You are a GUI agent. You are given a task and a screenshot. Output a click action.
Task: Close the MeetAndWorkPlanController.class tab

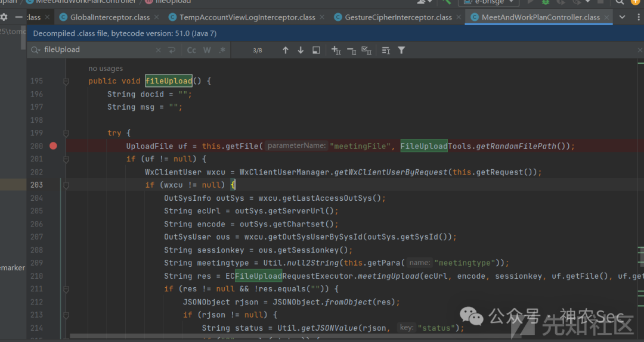(606, 17)
